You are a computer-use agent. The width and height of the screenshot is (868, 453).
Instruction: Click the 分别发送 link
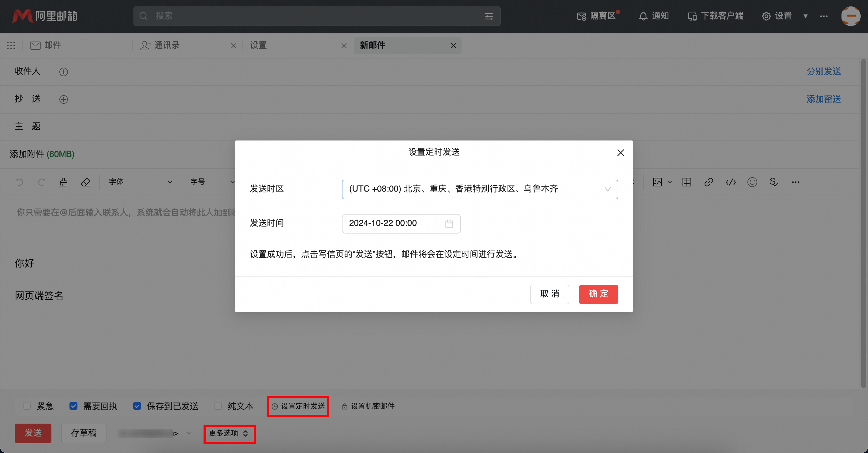(x=824, y=71)
